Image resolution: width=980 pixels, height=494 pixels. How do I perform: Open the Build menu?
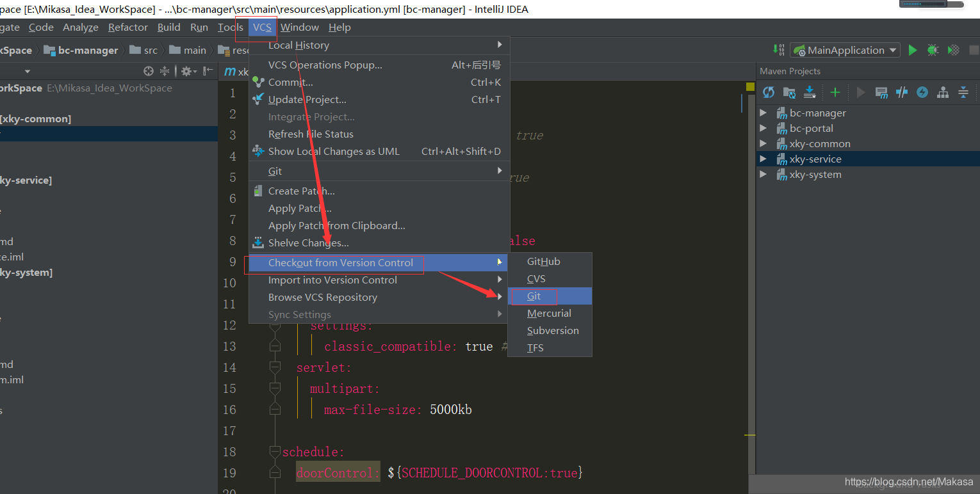tap(169, 27)
